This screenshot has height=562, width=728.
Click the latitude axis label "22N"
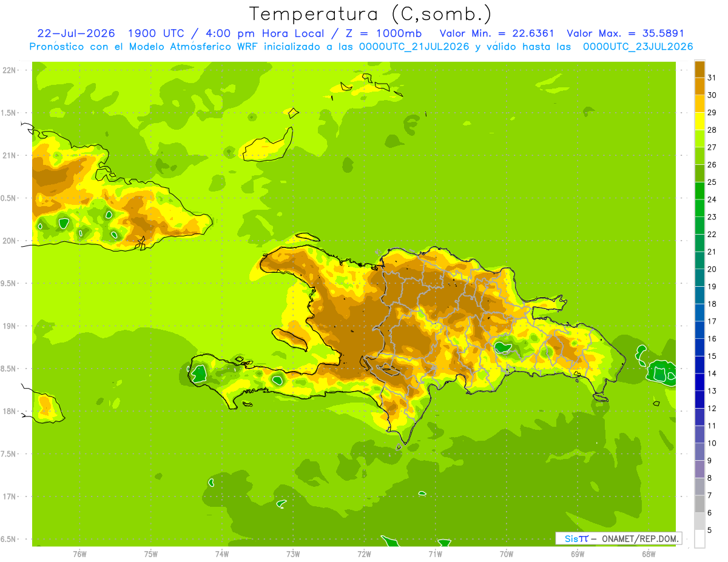(10, 70)
